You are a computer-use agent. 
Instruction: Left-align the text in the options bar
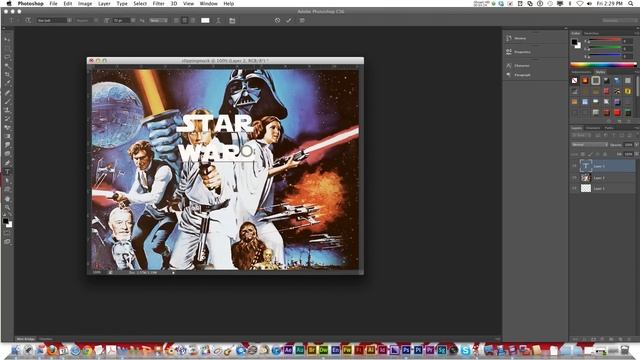click(x=176, y=20)
